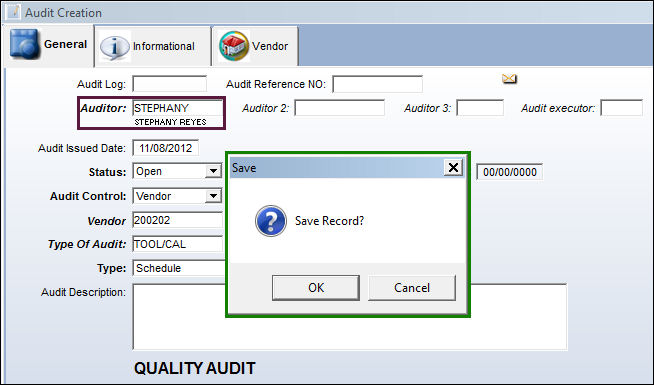Expand the Status dropdown arrow

pyautogui.click(x=213, y=171)
